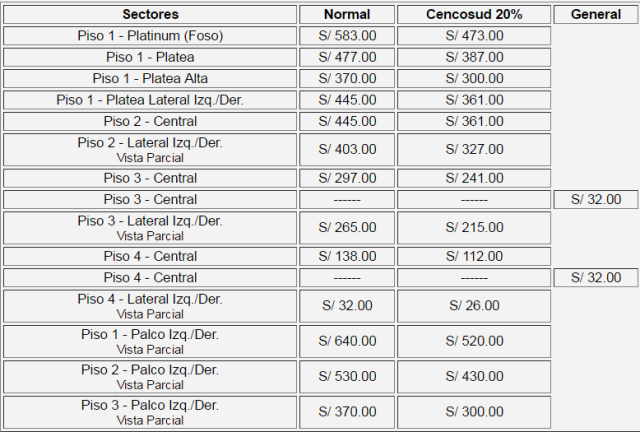
Task: Click the Sectores column header
Action: (150, 15)
